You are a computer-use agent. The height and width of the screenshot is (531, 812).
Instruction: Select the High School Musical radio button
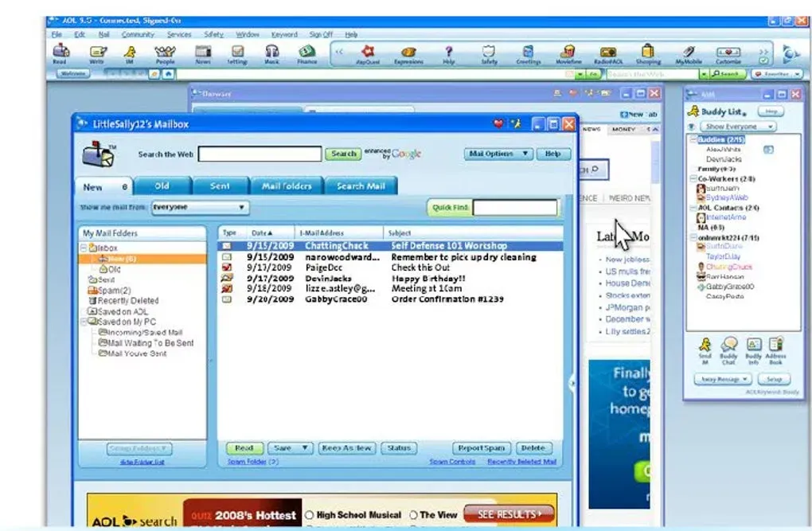point(310,515)
